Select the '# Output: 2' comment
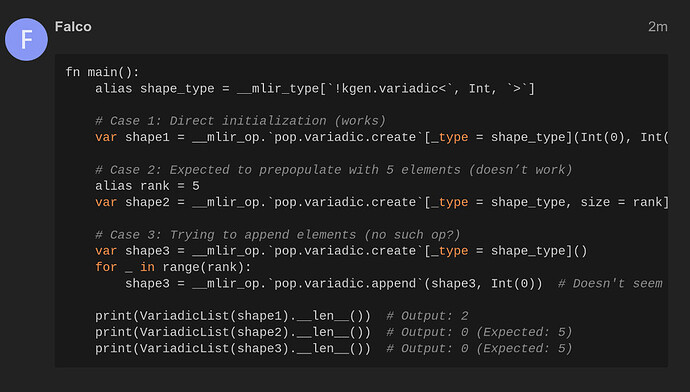Screen dimensions: 690x392 pyautogui.click(x=427, y=316)
